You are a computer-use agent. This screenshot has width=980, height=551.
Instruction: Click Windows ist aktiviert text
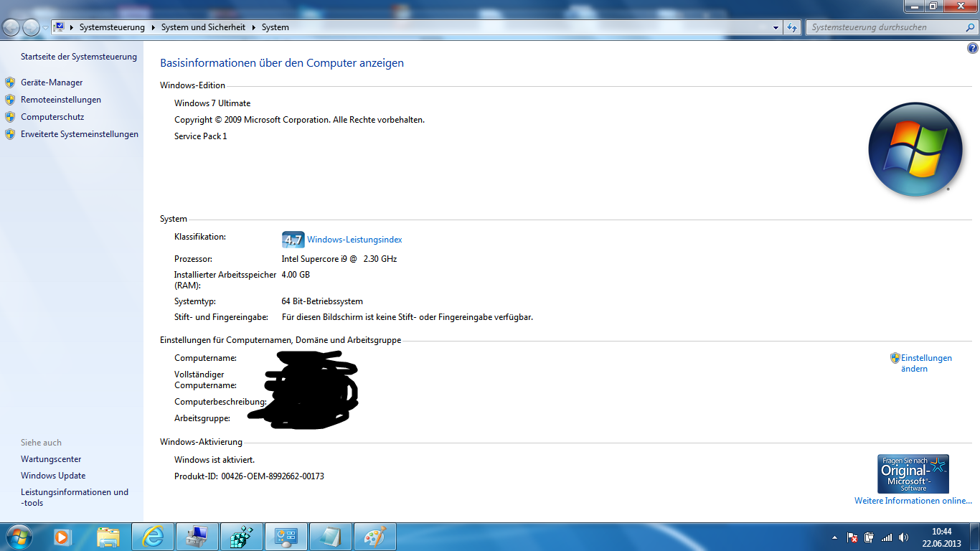215,460
